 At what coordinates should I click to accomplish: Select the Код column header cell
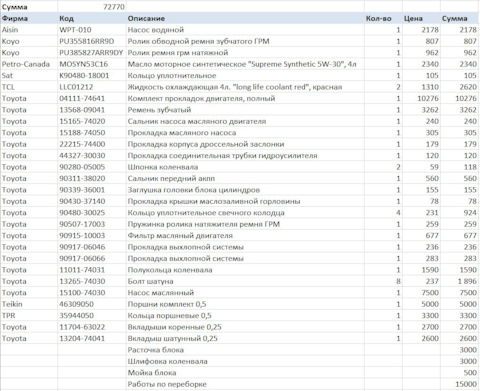click(x=92, y=18)
